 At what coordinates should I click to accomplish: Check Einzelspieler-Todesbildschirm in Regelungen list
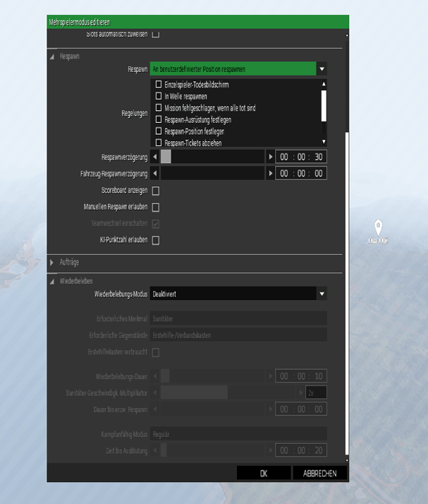[159, 85]
